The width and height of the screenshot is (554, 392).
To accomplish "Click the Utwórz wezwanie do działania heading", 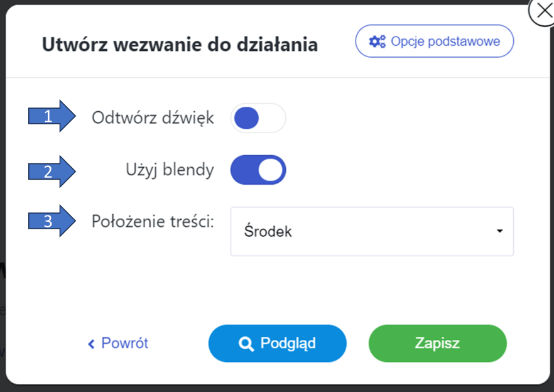I will pos(180,45).
